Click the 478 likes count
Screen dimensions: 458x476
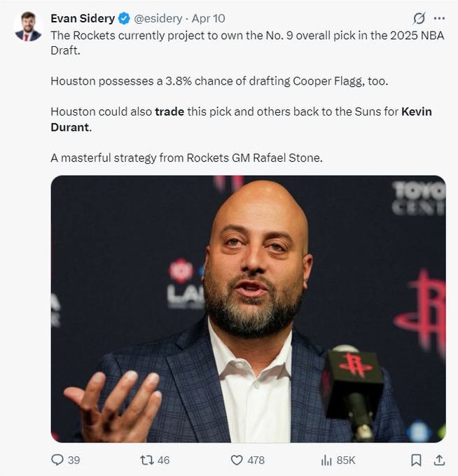(256, 460)
